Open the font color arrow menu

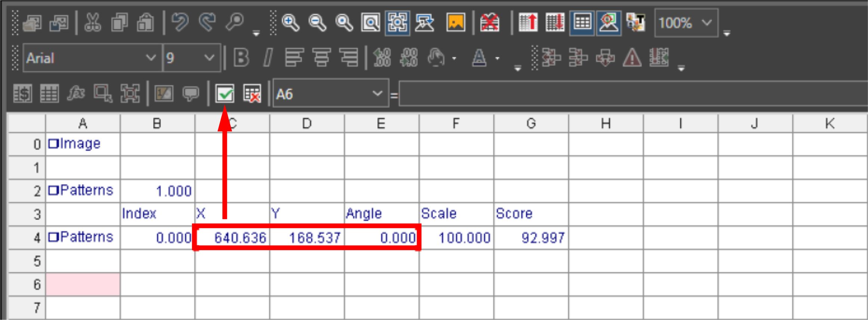pos(497,58)
